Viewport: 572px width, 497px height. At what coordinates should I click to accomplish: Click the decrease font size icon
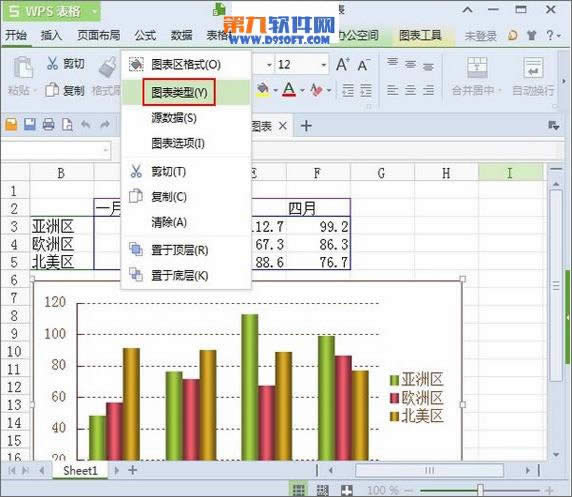click(x=363, y=65)
